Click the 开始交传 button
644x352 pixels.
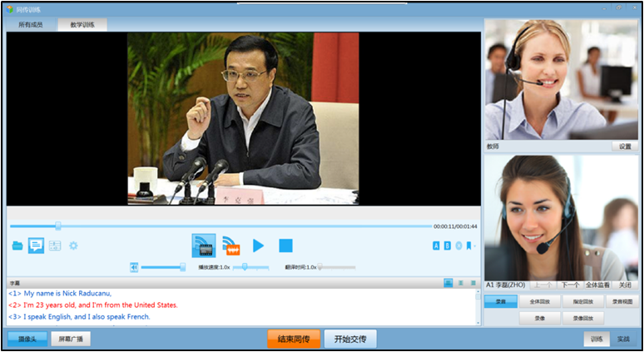[x=350, y=339]
